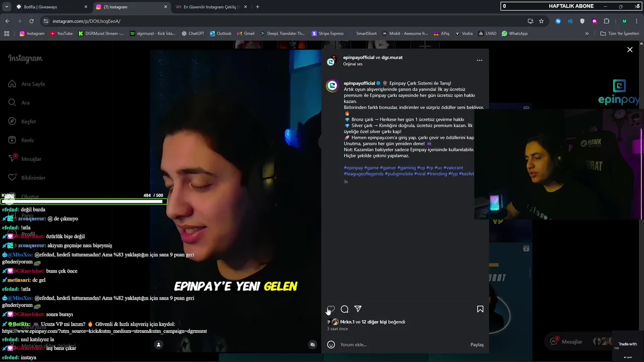This screenshot has width=644, height=362.
Task: Unmute the reel with speaker icon
Action: click(312, 344)
